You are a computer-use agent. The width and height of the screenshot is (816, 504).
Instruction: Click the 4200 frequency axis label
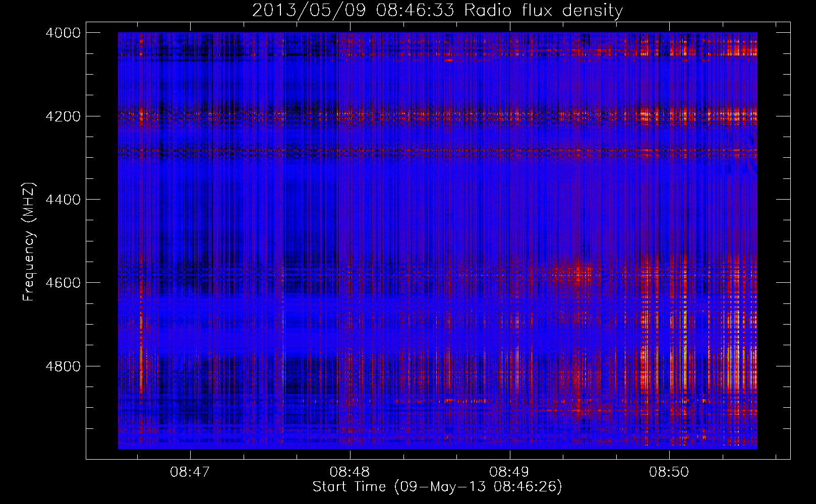point(63,116)
